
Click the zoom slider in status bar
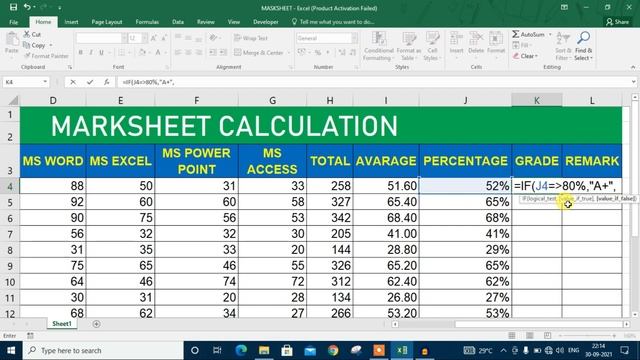click(x=588, y=336)
